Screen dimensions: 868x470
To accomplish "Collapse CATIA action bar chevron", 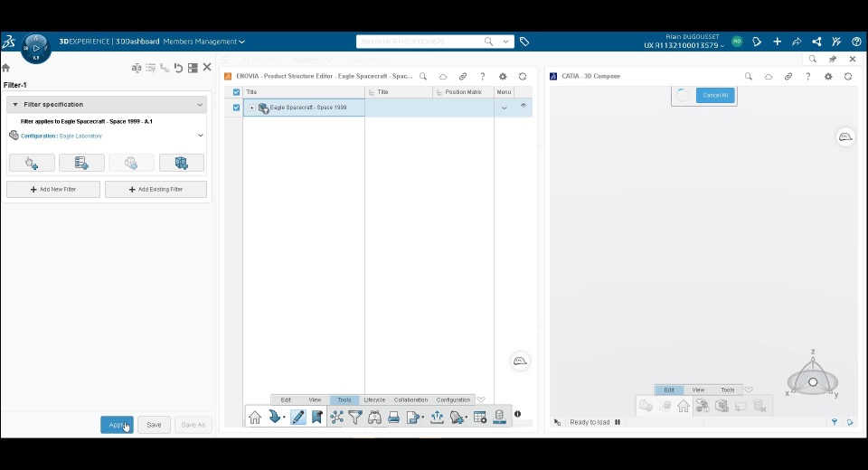I will click(749, 390).
